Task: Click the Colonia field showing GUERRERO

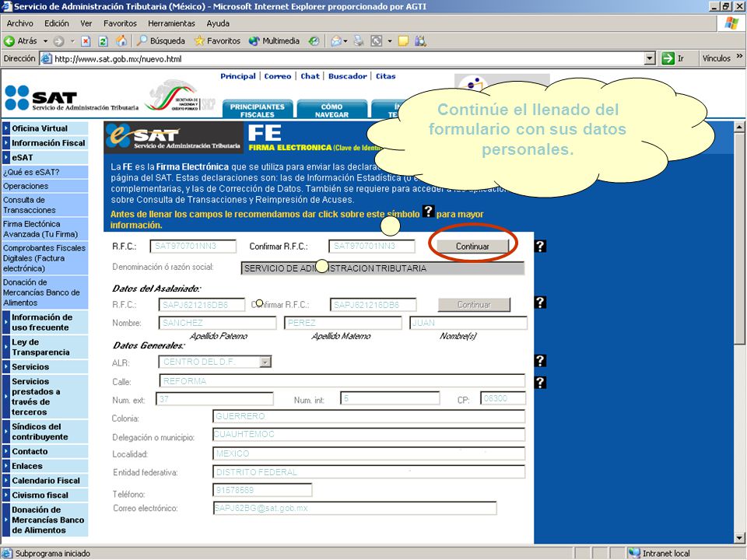Action: 369,416
